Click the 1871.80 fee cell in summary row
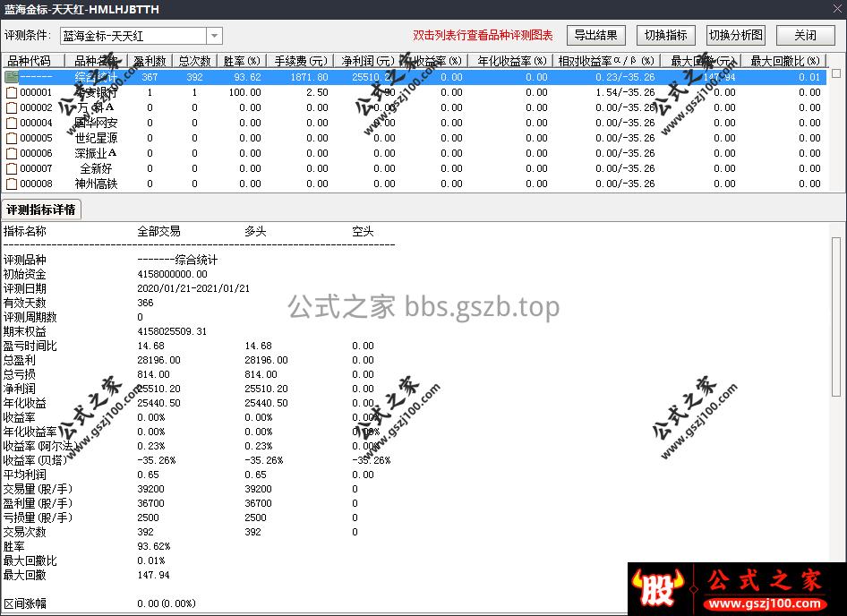 (x=309, y=77)
